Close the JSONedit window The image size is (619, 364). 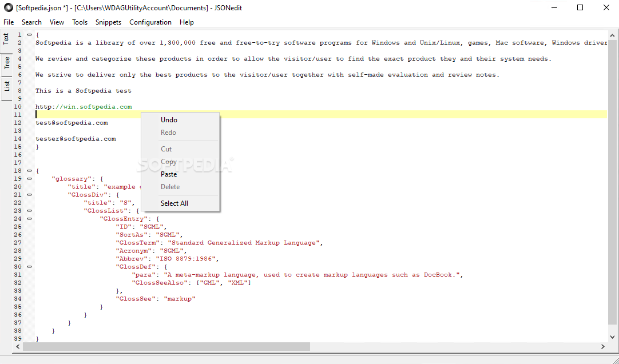tap(606, 8)
